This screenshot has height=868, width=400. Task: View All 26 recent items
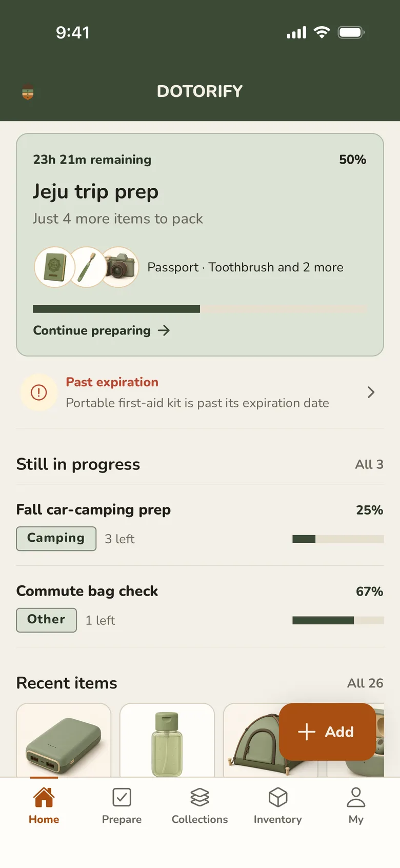[x=365, y=683]
